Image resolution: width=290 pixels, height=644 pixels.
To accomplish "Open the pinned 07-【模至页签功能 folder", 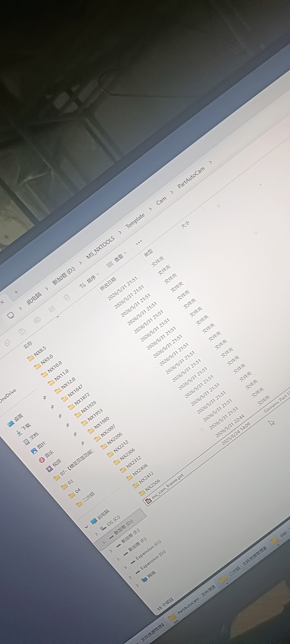I will tap(74, 464).
